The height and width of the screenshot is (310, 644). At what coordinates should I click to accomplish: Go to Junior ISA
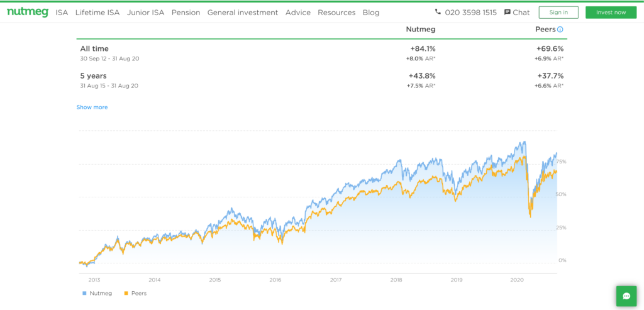click(x=145, y=13)
